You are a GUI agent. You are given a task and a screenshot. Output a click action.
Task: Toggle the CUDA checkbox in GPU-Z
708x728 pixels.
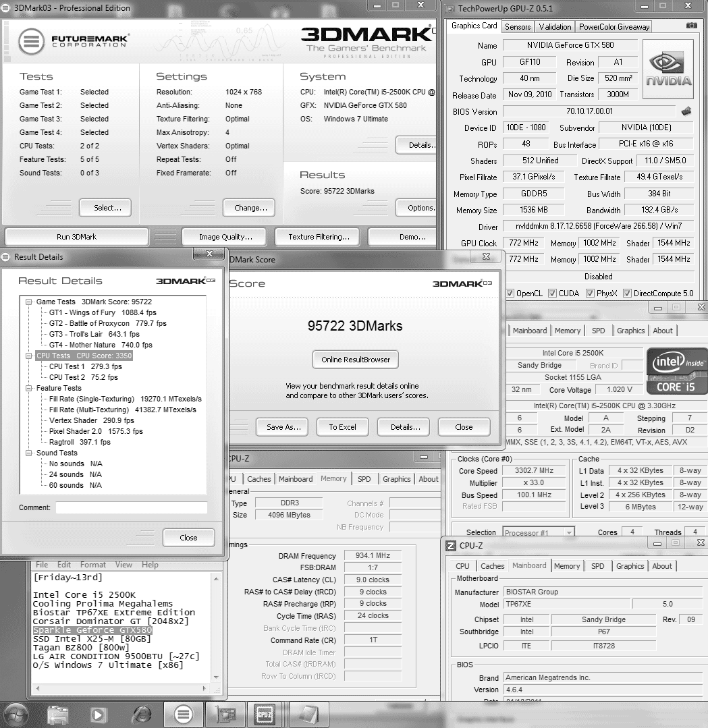point(552,293)
